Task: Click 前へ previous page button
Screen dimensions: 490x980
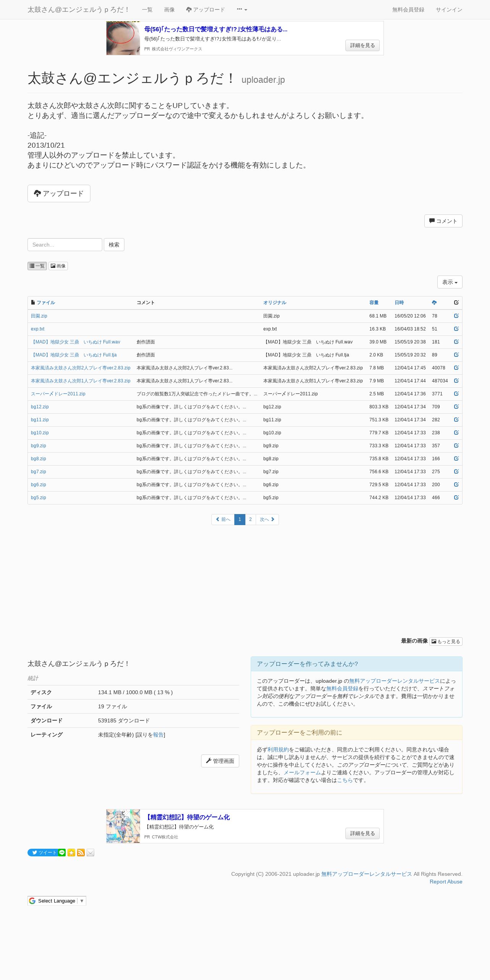Action: (223, 519)
